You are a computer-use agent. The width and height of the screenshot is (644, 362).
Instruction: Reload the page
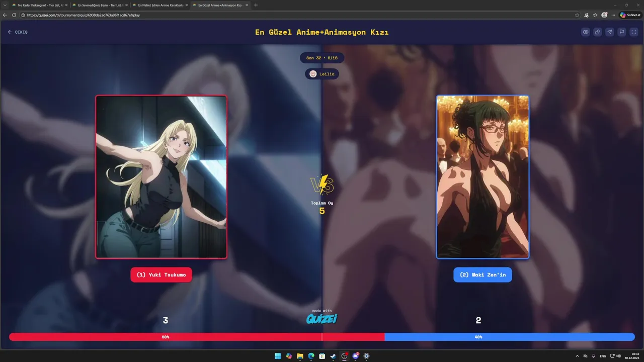(x=14, y=15)
